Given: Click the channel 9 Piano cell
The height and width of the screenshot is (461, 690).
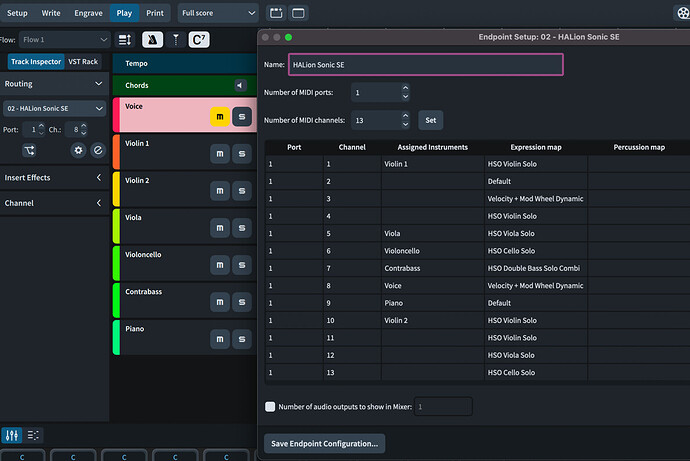Looking at the screenshot, I should pos(433,303).
